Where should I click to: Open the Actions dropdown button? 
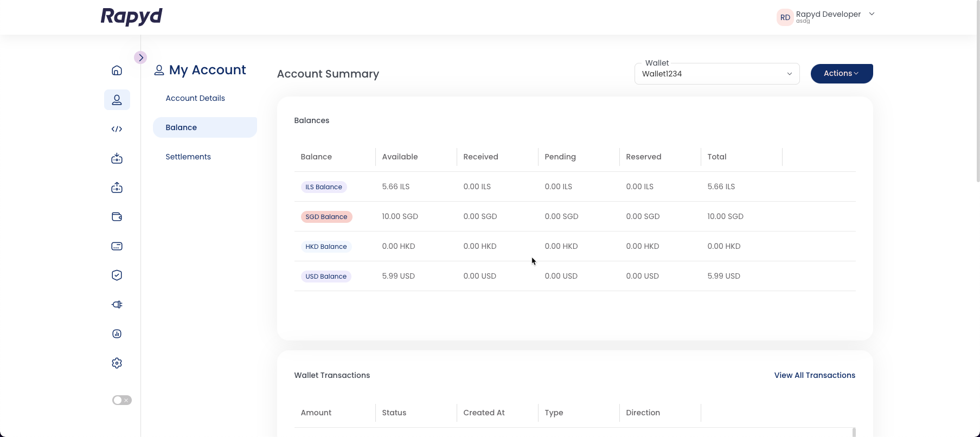(842, 74)
